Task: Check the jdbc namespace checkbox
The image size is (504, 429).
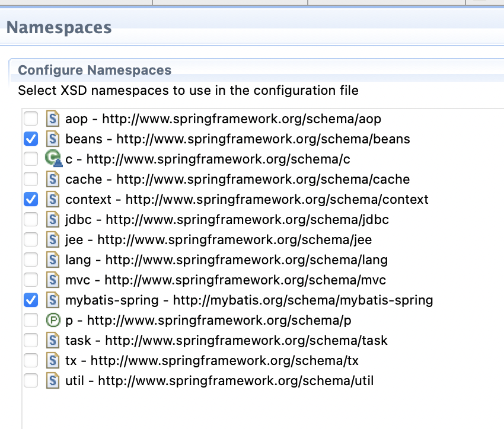Action: (31, 220)
